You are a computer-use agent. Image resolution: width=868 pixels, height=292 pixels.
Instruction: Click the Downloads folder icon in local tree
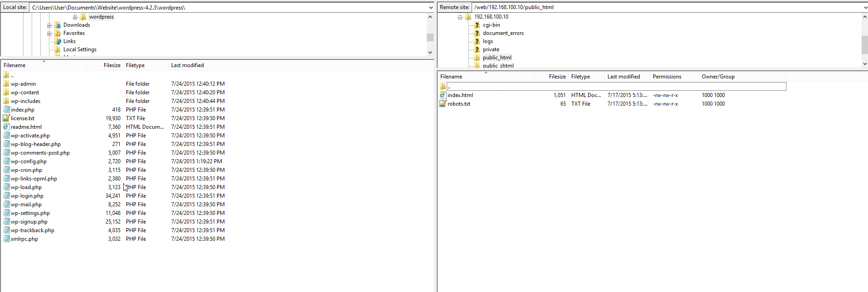pos(58,25)
